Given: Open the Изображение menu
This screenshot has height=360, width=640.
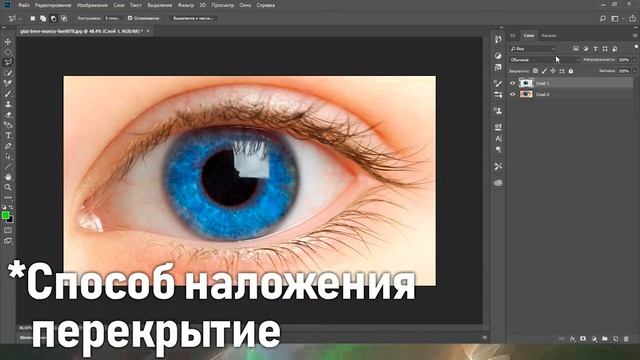Looking at the screenshot, I should [x=92, y=5].
